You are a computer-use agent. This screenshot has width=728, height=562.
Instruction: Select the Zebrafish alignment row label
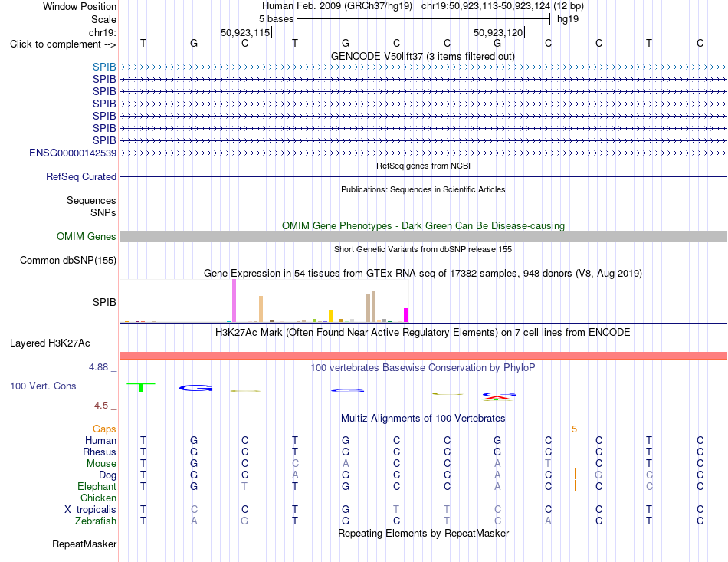coord(96,521)
